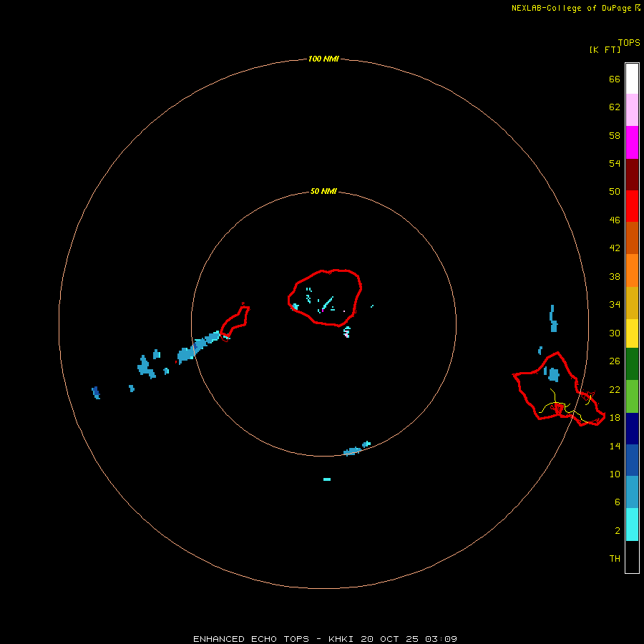Click the large central island outline
Viewport: 644px width, 644px height.
pyautogui.click(x=324, y=298)
